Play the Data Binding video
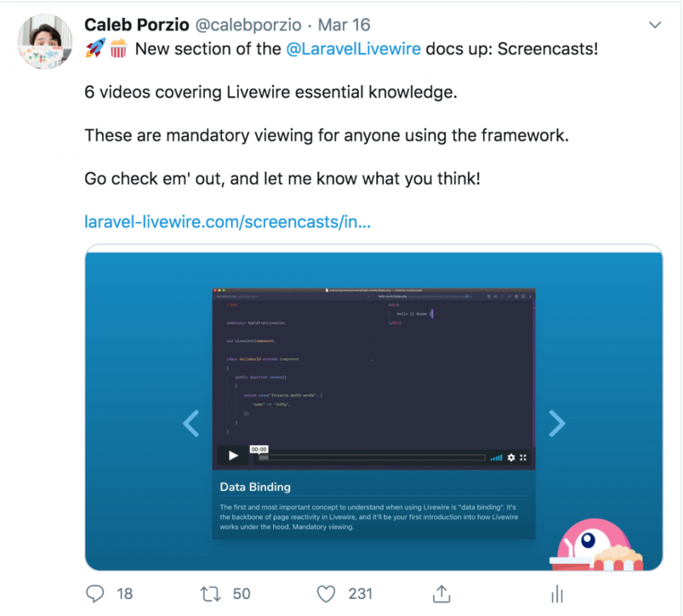 pyautogui.click(x=233, y=456)
